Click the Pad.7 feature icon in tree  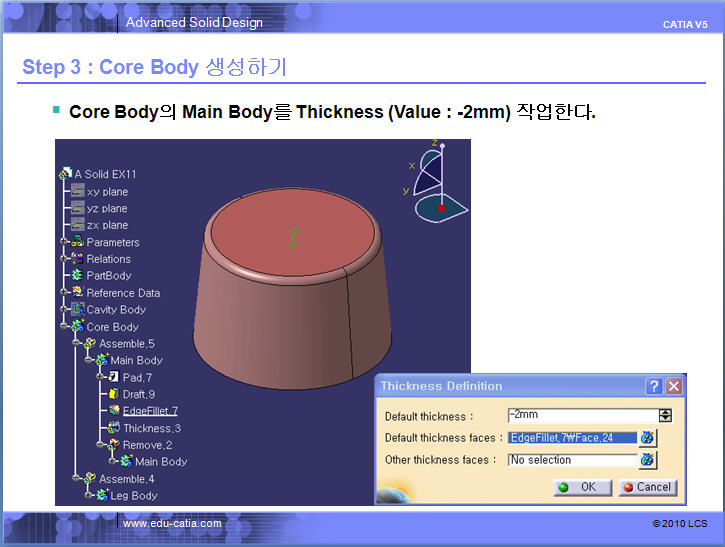click(x=114, y=377)
